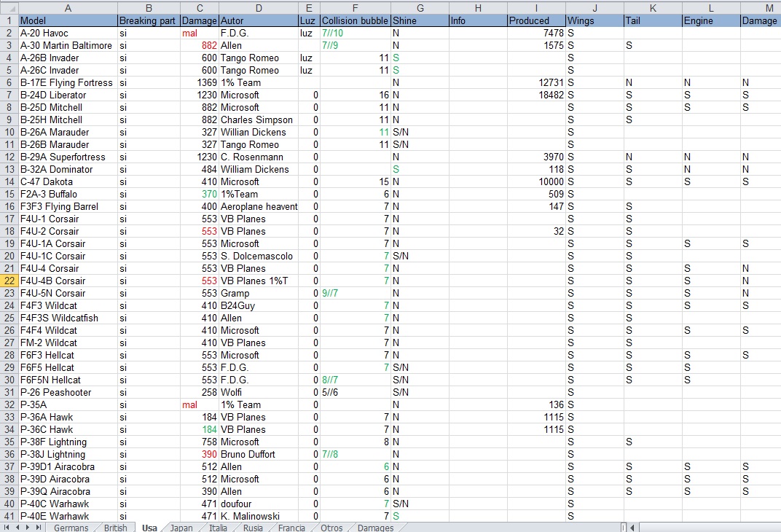Screen dimensions: 781x532
Task: Click author cell Aeroplane heavent
Action: click(x=259, y=207)
